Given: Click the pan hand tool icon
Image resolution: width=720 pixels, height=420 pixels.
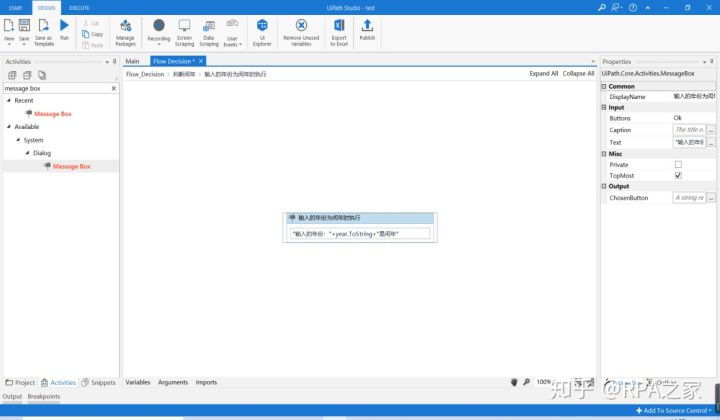Looking at the screenshot, I should coord(514,382).
